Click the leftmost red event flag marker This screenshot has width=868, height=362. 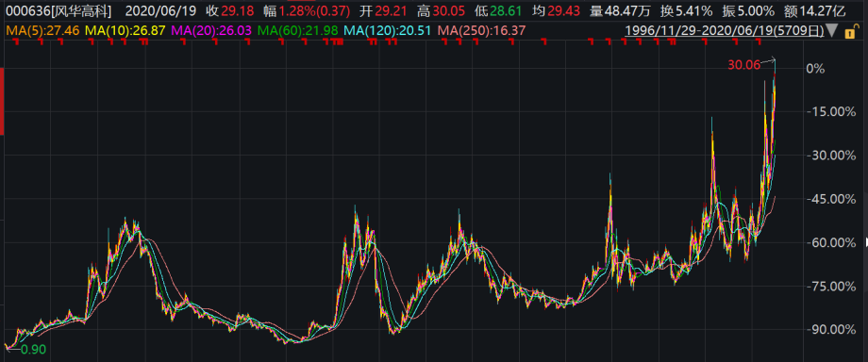(16, 42)
